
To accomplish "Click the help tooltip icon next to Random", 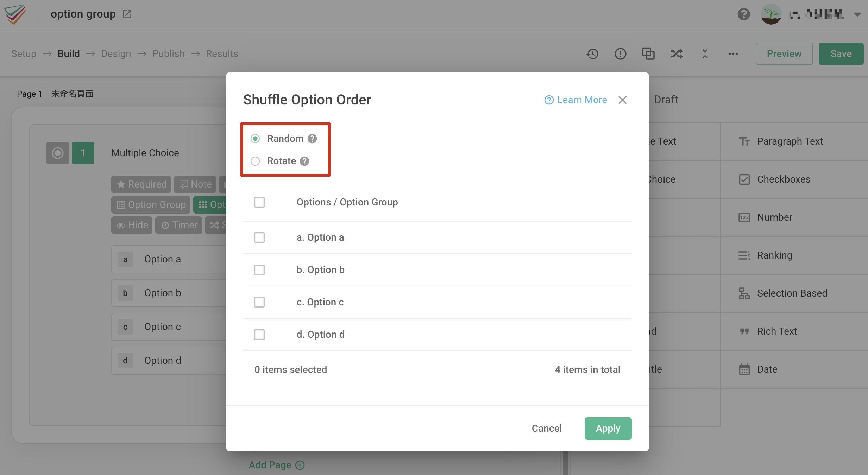I will point(312,138).
